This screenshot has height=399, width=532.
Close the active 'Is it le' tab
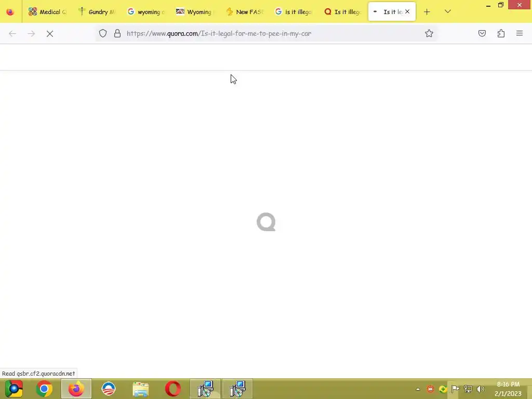point(407,11)
